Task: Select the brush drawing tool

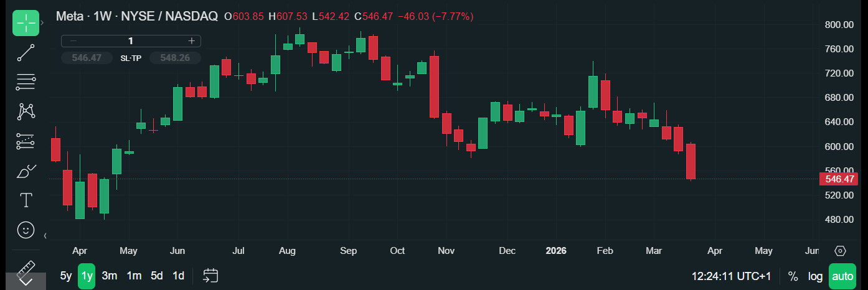Action: click(x=26, y=171)
